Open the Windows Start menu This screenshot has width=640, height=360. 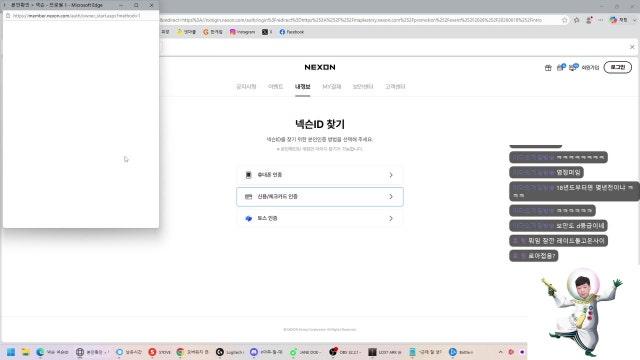(11, 352)
